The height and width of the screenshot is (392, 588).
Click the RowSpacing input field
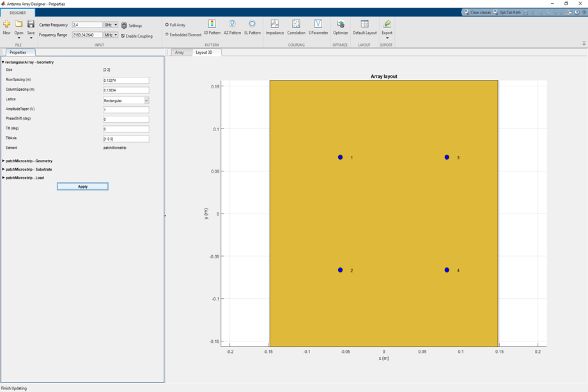tap(126, 81)
